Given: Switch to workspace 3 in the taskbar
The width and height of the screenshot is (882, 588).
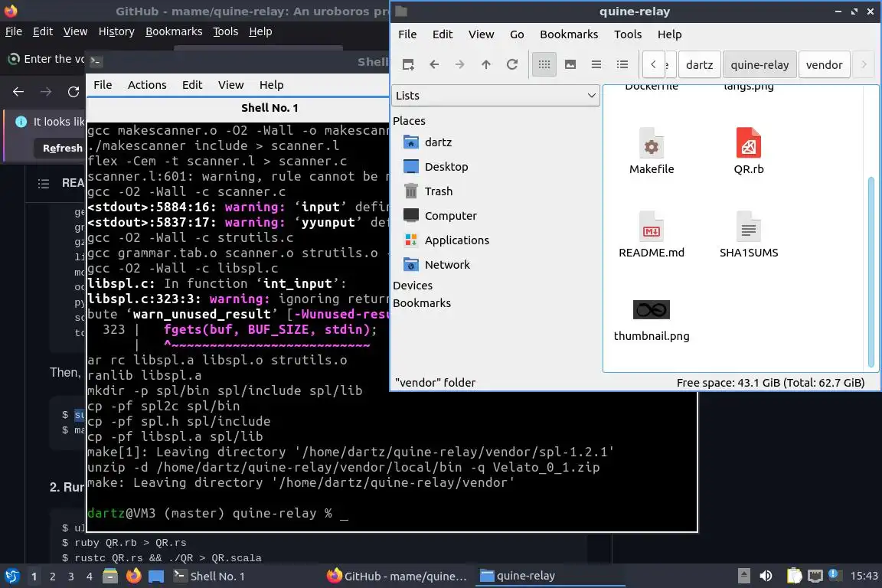Looking at the screenshot, I should click(71, 577).
